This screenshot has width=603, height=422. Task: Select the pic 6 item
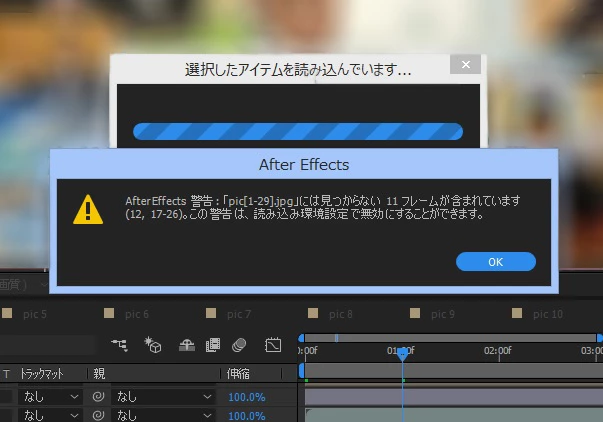pos(137,314)
